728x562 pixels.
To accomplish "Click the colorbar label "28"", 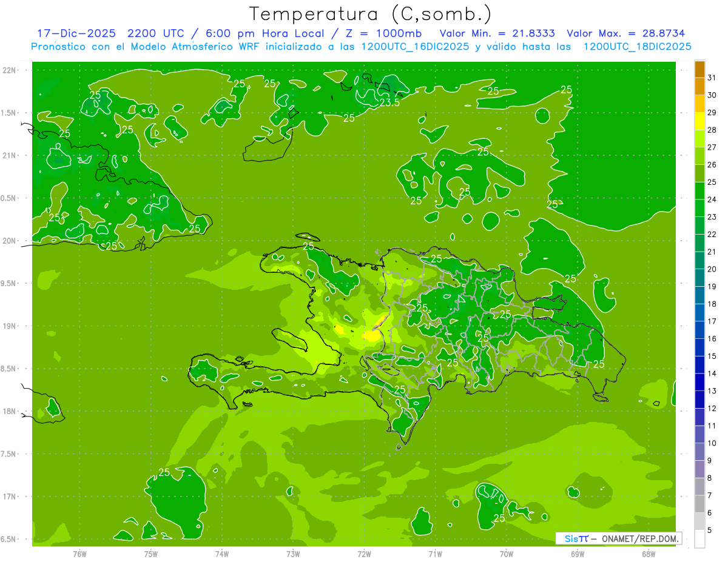I will tap(712, 130).
